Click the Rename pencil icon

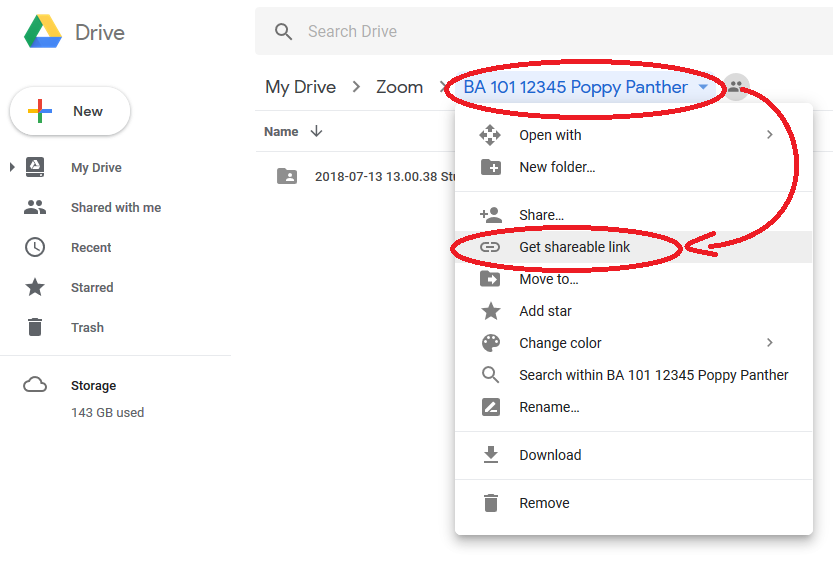490,407
